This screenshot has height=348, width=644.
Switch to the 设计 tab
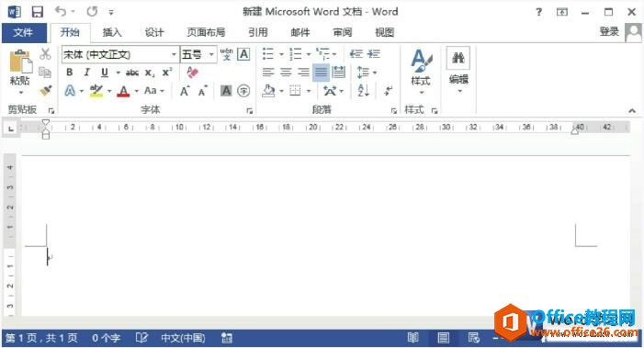[154, 32]
